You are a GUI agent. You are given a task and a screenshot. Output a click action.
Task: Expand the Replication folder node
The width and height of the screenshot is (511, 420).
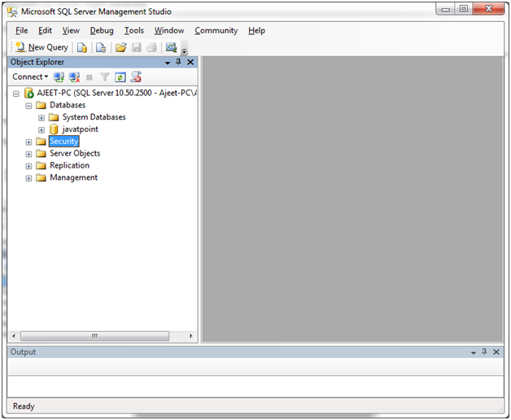[28, 166]
